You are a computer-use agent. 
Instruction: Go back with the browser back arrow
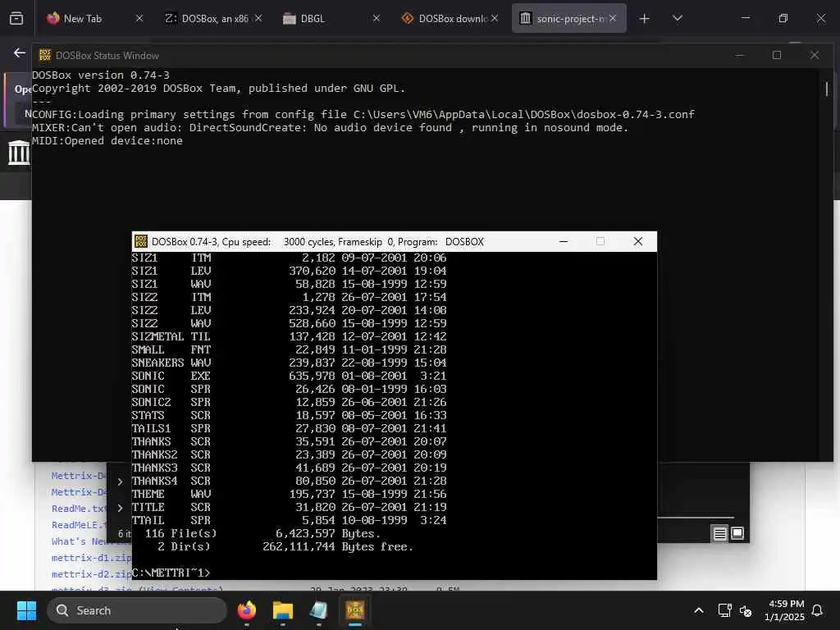pos(20,52)
